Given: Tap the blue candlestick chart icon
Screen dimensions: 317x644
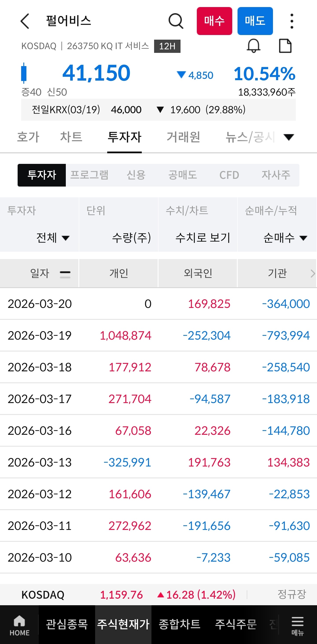Looking at the screenshot, I should pos(24,73).
